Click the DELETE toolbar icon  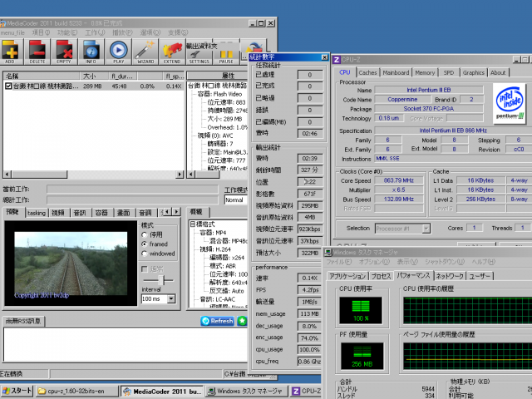(37, 52)
